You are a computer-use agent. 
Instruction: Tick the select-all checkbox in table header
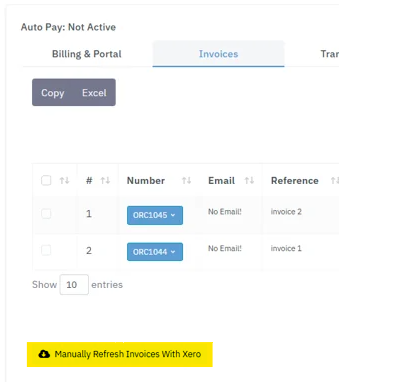(x=46, y=180)
